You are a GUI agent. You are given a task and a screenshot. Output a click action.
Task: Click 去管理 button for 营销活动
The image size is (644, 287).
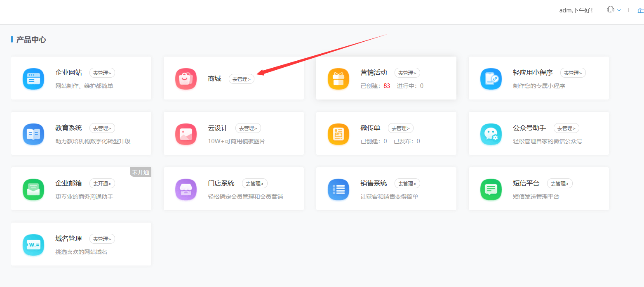click(407, 73)
